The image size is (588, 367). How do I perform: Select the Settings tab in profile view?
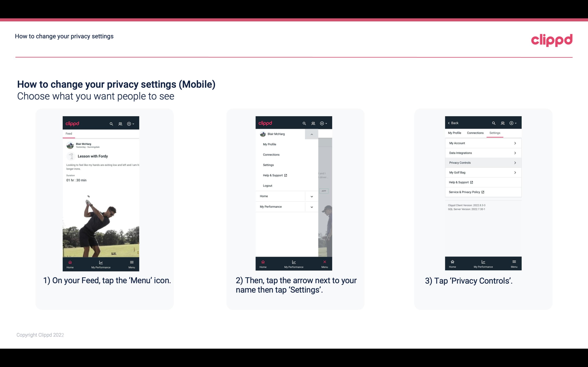click(495, 133)
